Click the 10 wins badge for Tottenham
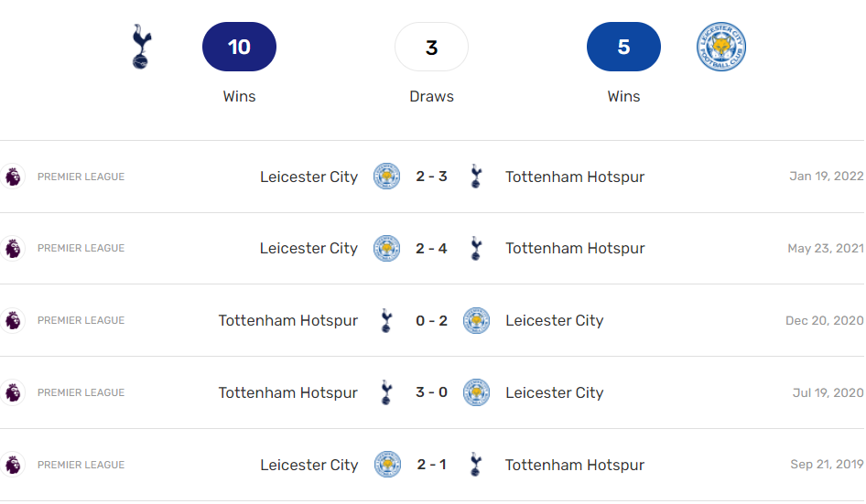Image resolution: width=866 pixels, height=504 pixels. pyautogui.click(x=239, y=47)
